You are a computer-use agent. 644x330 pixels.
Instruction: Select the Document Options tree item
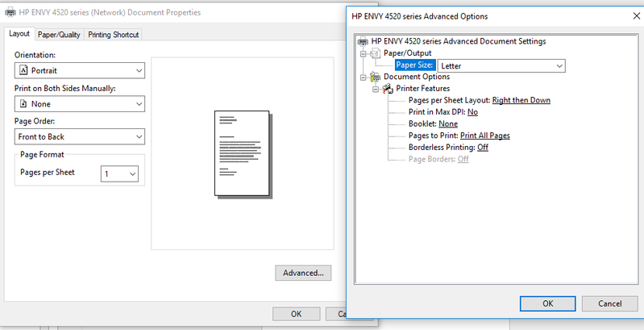pyautogui.click(x=417, y=77)
